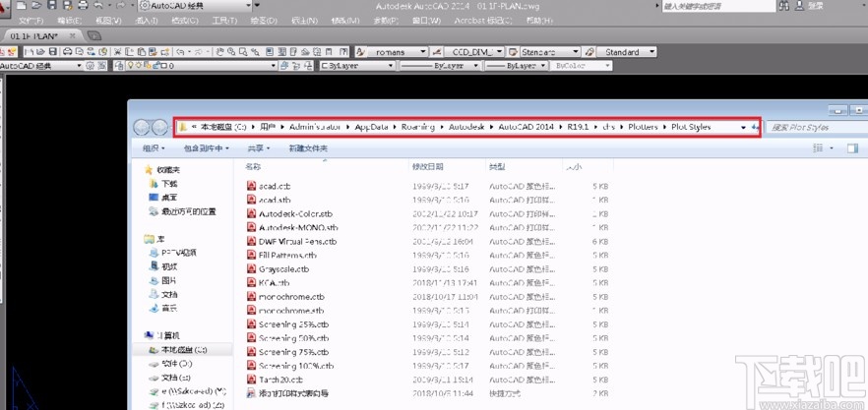868x410 pixels.
Task: Click the Explorer search Plot Styles field
Action: [817, 127]
